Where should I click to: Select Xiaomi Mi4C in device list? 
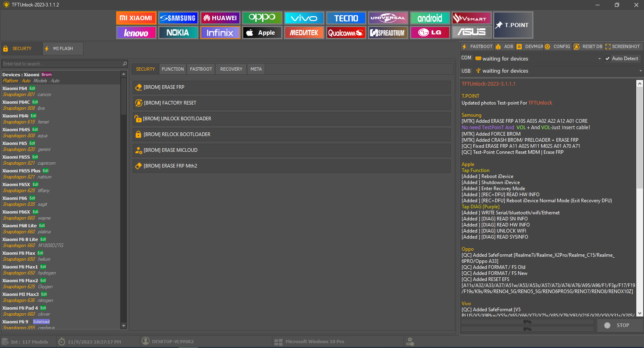pos(61,105)
